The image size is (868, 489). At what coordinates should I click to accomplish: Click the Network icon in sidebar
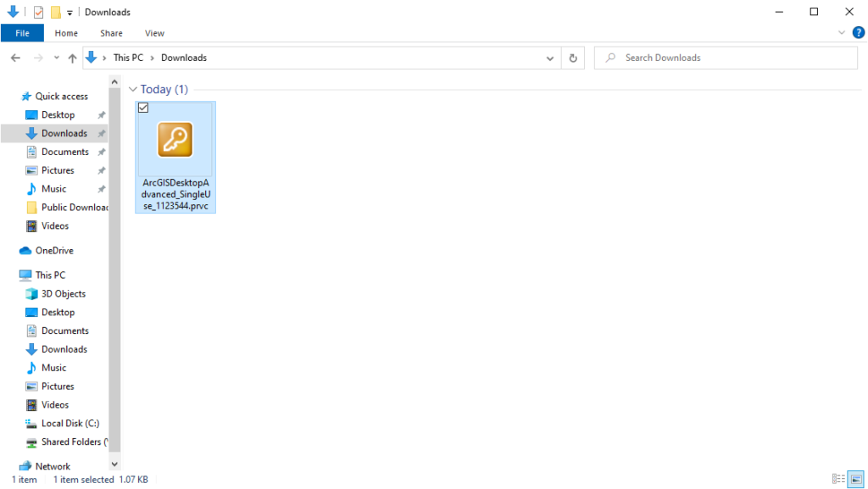25,466
